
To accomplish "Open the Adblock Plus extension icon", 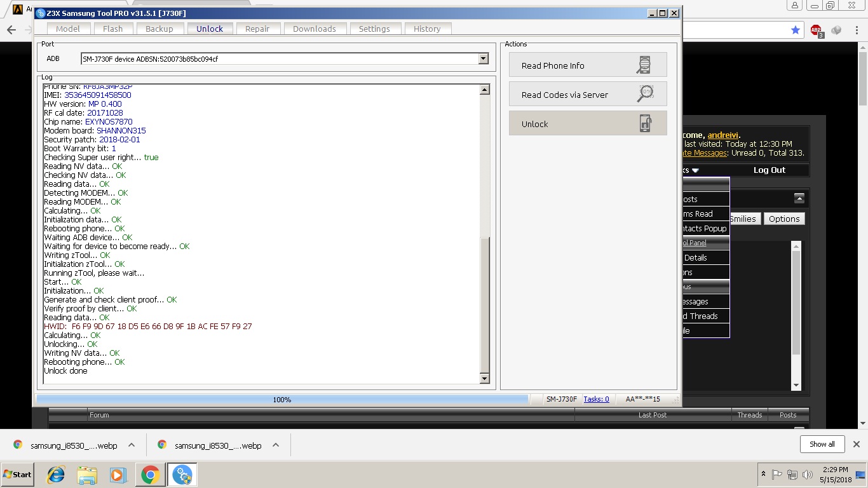I will click(x=817, y=30).
